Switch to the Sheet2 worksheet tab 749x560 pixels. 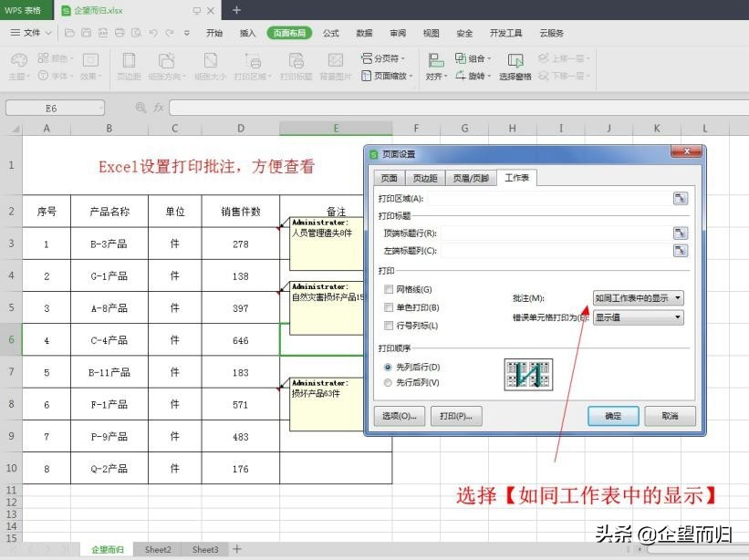pos(157,550)
